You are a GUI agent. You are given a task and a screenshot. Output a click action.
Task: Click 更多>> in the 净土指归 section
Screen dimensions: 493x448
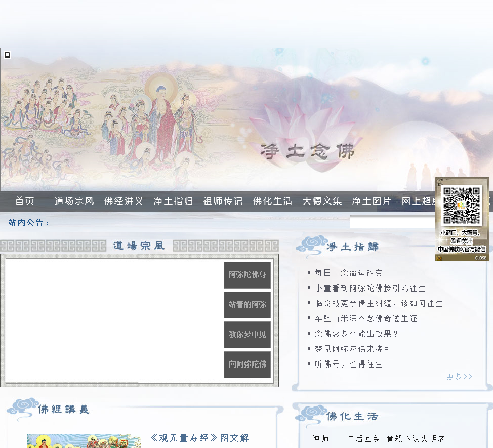[459, 377]
